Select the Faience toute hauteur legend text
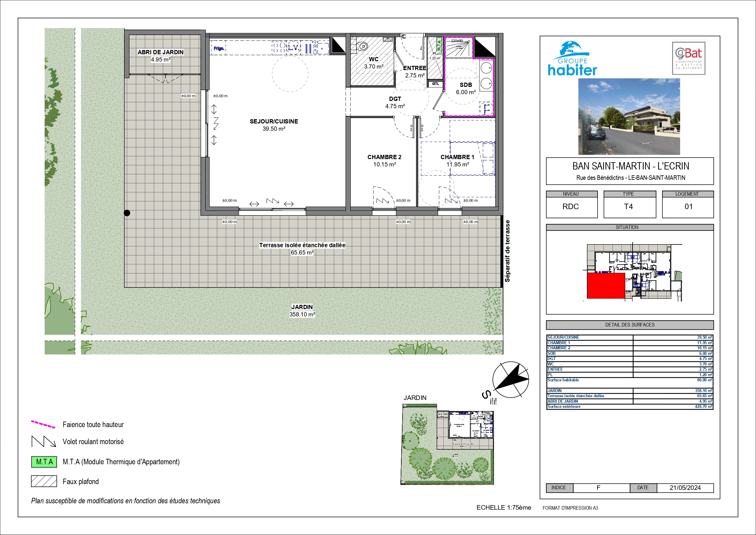 [93, 425]
